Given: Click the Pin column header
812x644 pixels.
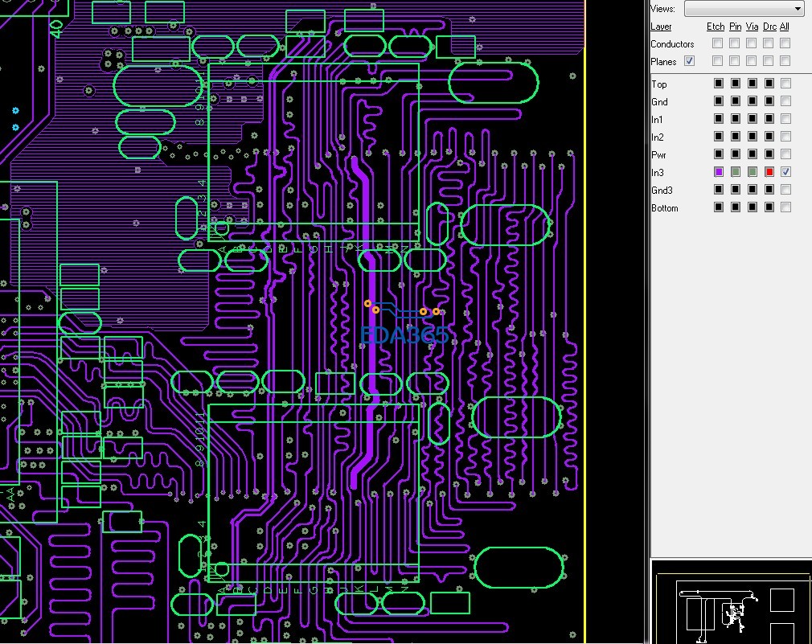Looking at the screenshot, I should pyautogui.click(x=735, y=27).
